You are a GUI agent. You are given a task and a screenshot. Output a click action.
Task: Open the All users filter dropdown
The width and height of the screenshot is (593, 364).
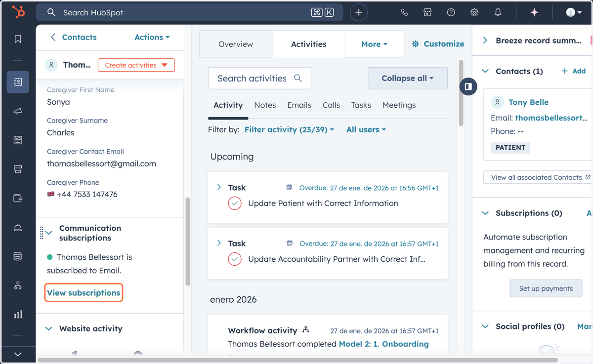(366, 129)
